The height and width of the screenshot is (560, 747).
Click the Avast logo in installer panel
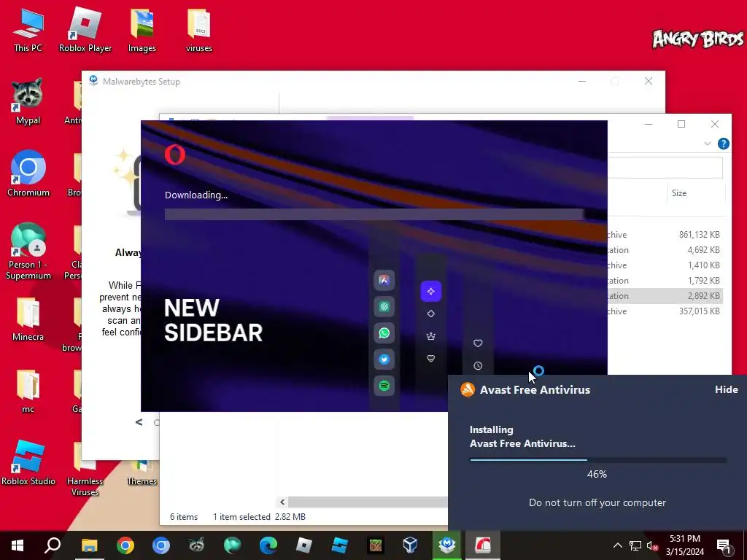[468, 389]
